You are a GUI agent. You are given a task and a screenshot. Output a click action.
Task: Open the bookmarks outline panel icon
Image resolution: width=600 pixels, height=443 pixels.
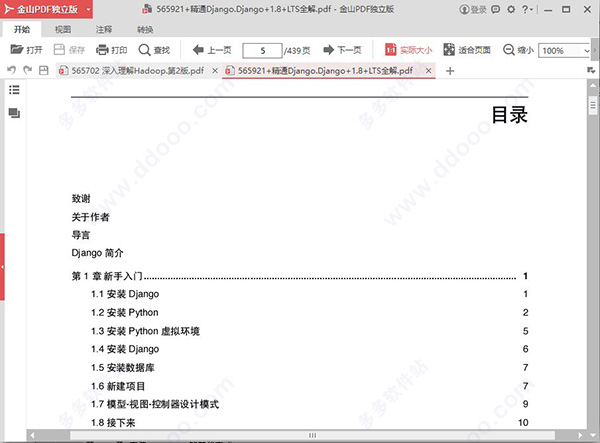[14, 90]
